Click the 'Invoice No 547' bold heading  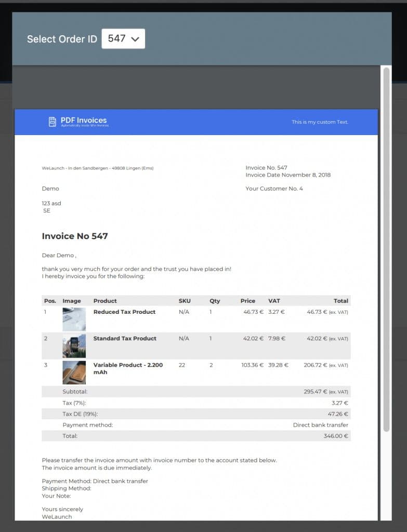coord(75,236)
